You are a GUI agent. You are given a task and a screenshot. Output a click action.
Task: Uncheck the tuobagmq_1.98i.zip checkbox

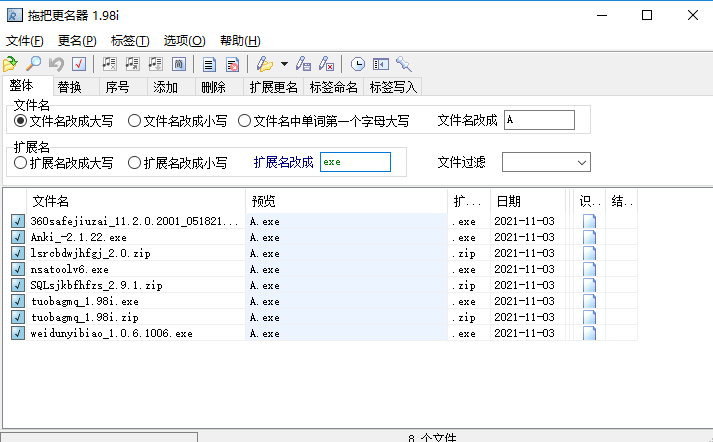coord(18,317)
